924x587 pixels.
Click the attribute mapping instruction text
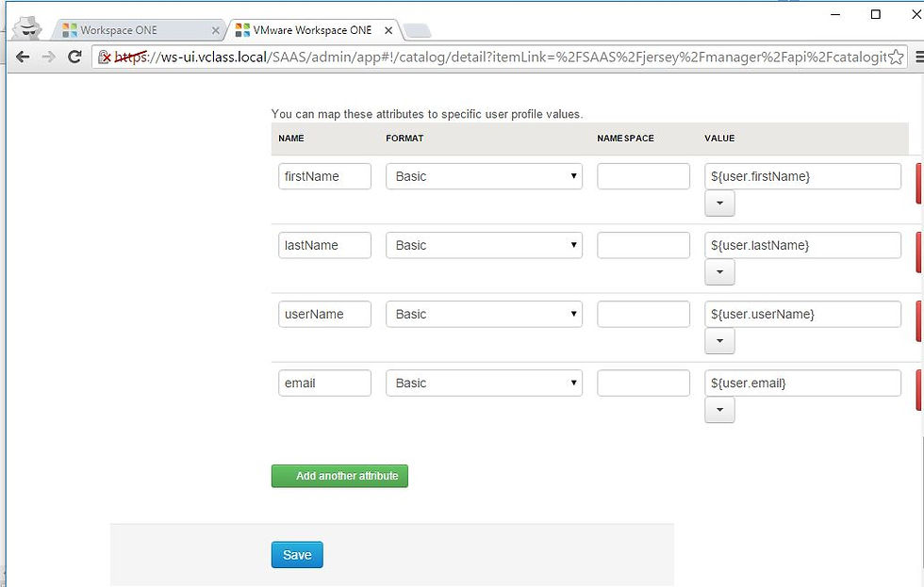[427, 114]
